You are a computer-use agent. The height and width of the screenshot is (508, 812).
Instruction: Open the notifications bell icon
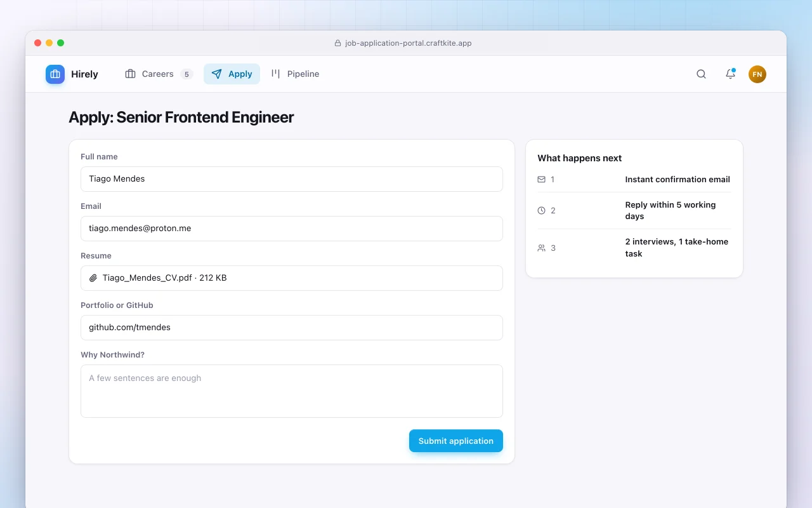[730, 74]
